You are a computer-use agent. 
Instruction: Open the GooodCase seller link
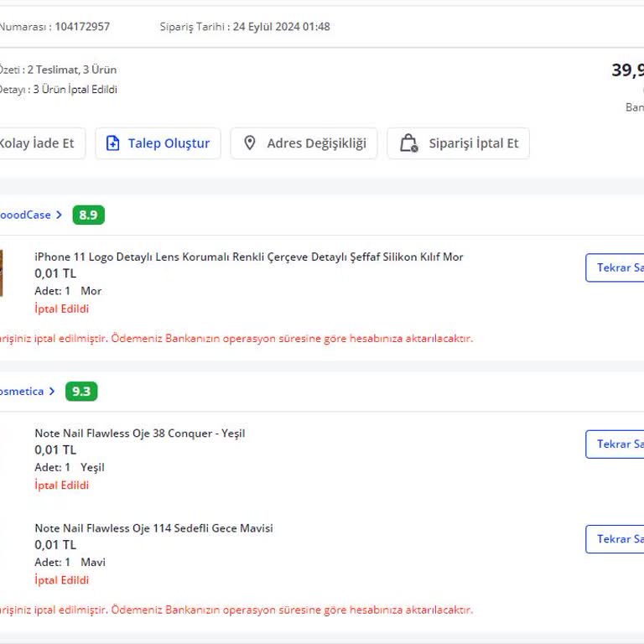tap(25, 215)
